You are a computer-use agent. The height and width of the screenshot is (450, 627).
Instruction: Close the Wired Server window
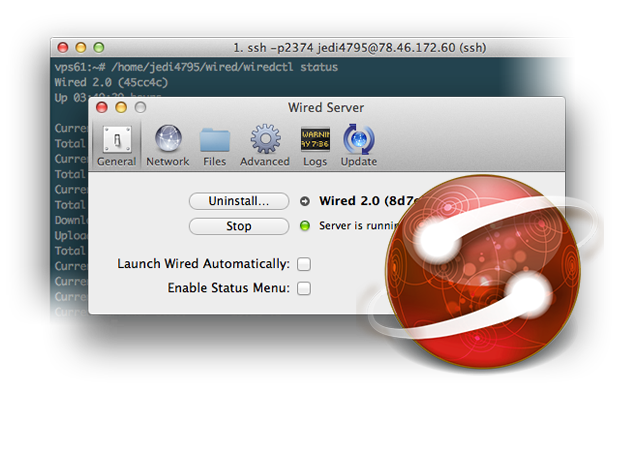(x=102, y=107)
